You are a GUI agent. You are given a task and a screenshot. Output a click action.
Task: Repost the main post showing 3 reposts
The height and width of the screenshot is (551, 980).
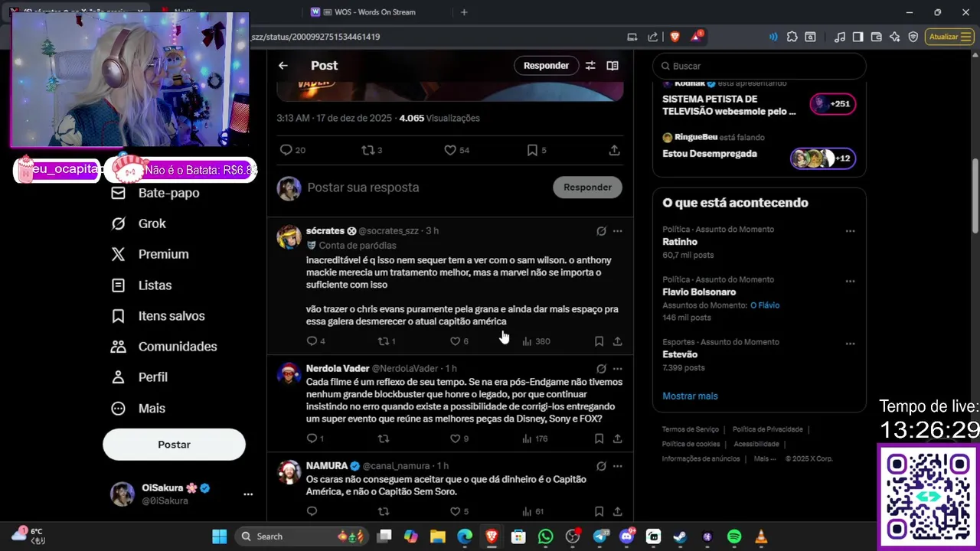[x=372, y=150]
